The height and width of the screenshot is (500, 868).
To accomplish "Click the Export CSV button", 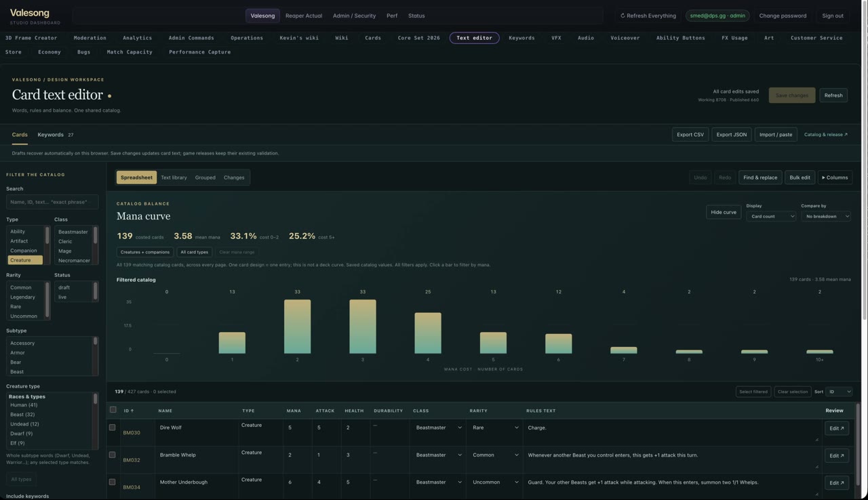I will [x=690, y=135].
